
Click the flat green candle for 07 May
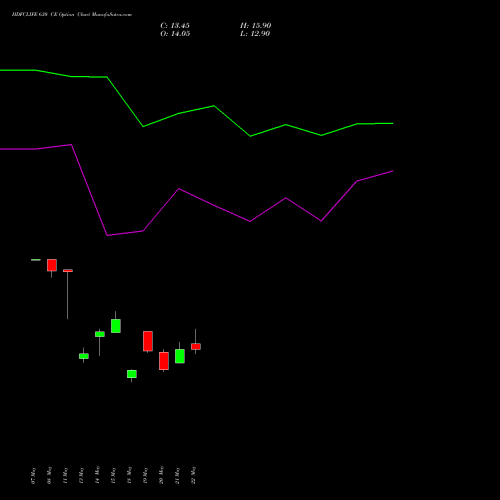click(x=36, y=260)
